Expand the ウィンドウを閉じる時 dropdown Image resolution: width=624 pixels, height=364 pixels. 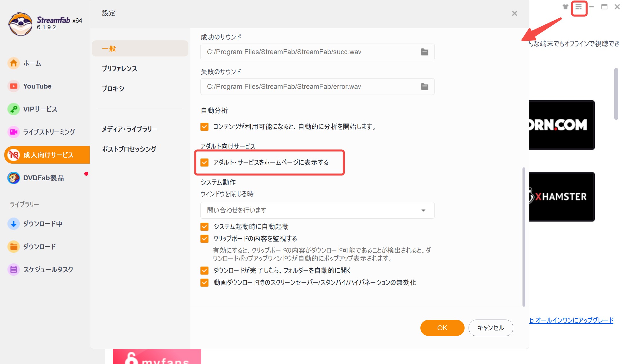(317, 210)
